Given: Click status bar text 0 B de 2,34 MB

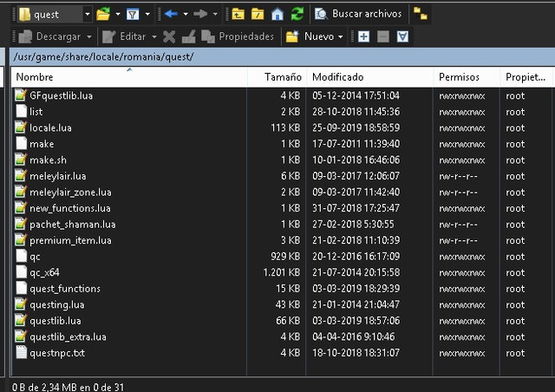Looking at the screenshot, I should pyautogui.click(x=44, y=387).
